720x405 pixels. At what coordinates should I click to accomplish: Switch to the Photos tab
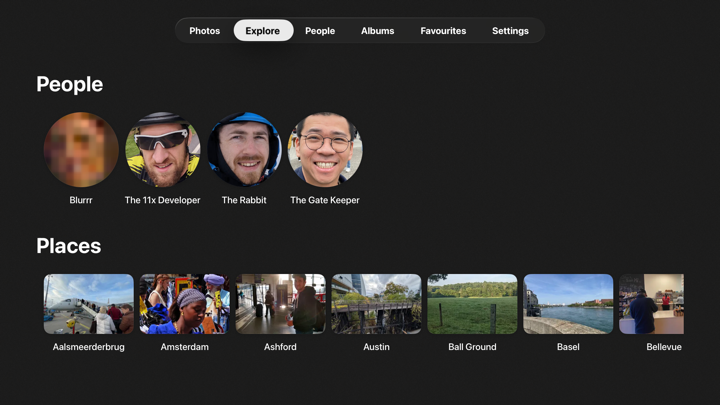tap(204, 31)
